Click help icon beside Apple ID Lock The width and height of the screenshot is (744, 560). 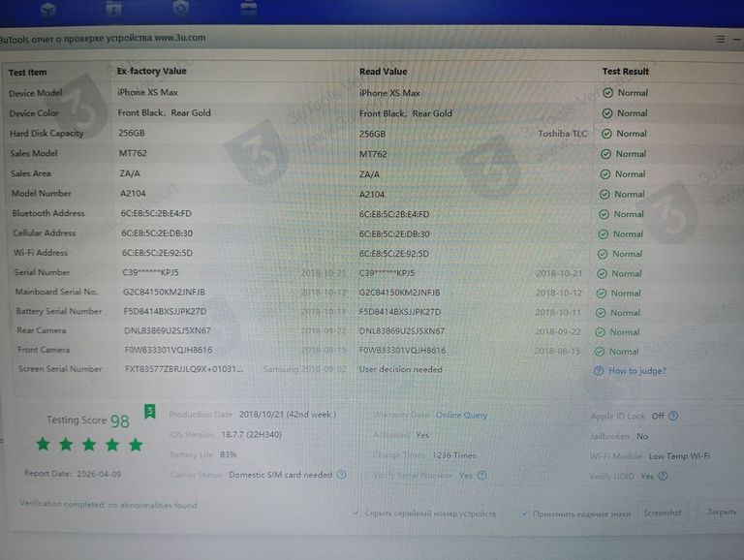[673, 416]
